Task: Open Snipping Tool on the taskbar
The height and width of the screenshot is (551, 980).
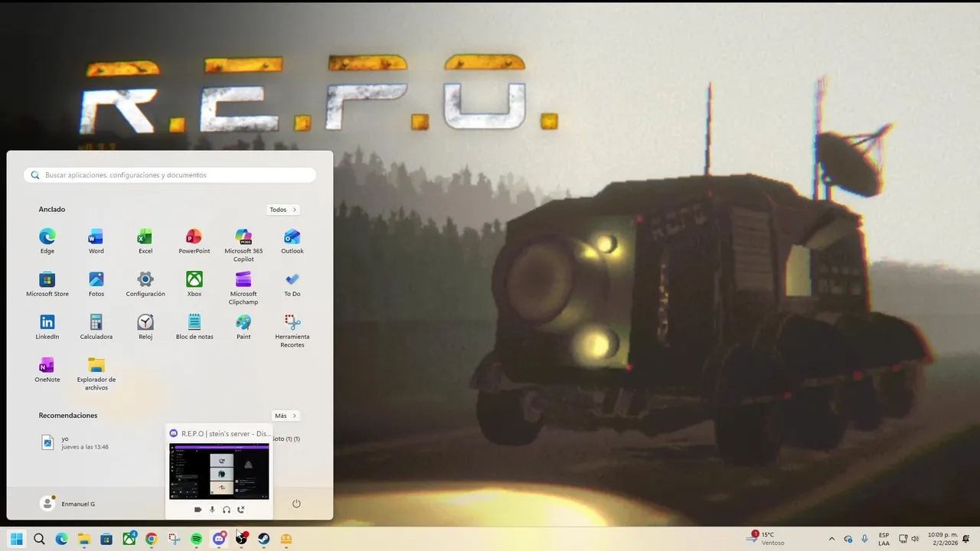Action: coord(175,539)
